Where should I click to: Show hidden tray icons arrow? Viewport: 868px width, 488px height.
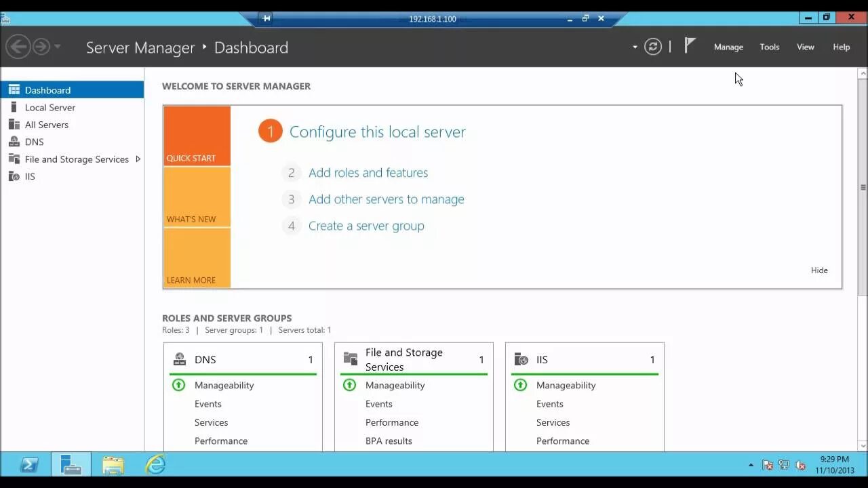click(x=751, y=465)
